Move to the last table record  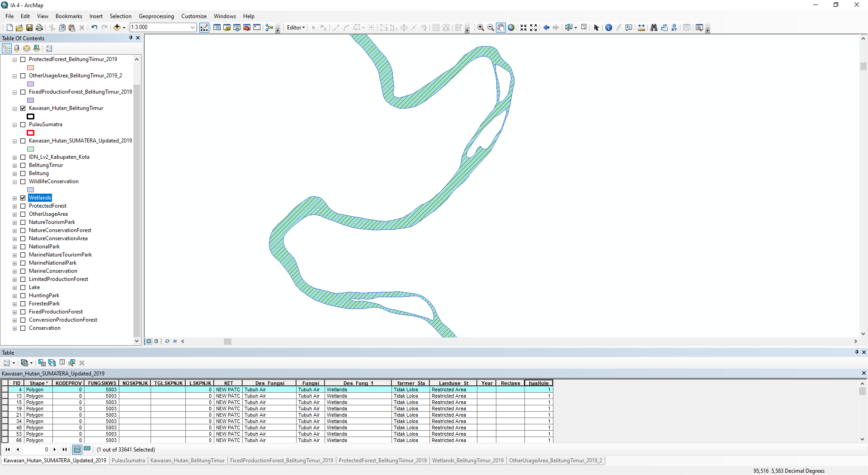point(64,449)
